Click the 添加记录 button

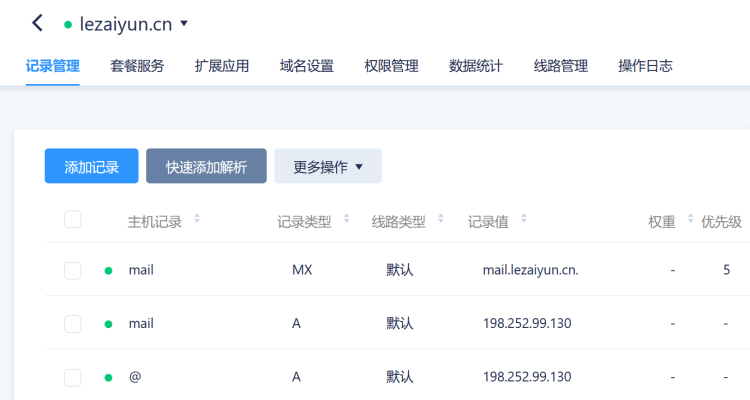tap(91, 166)
